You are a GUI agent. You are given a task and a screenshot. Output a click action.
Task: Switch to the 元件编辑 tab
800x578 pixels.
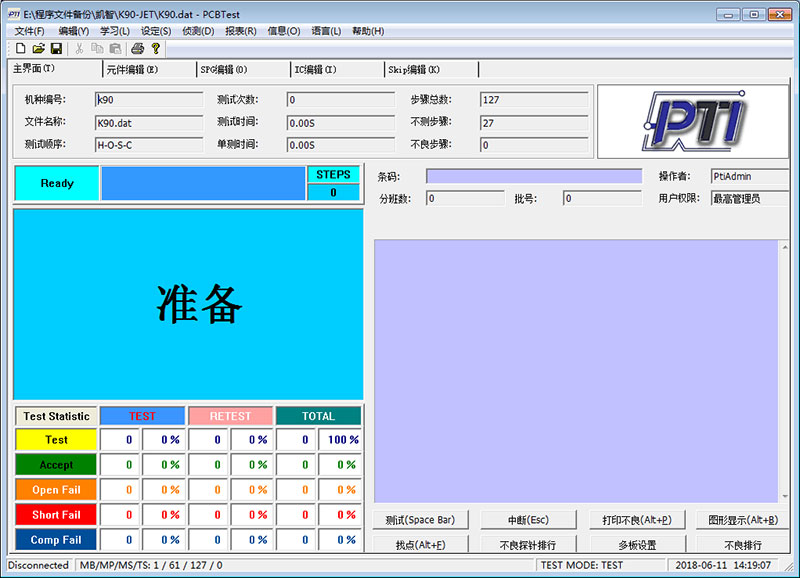(132, 70)
